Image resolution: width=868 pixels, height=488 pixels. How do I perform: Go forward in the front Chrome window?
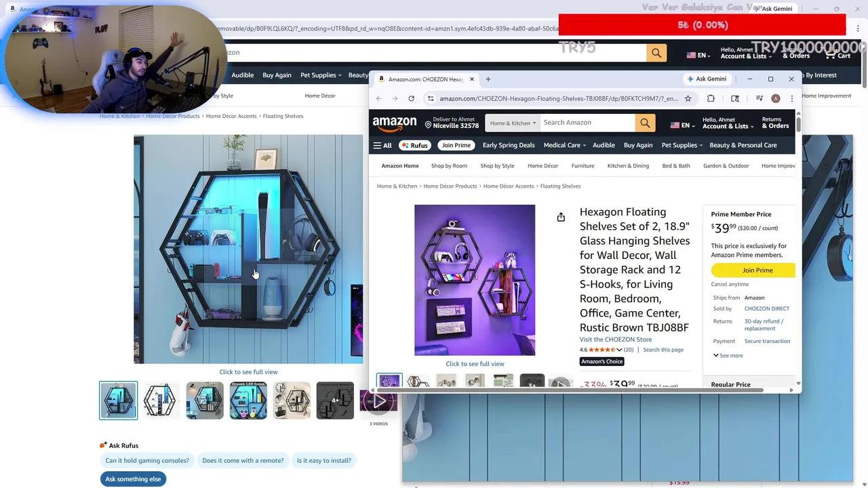[395, 98]
